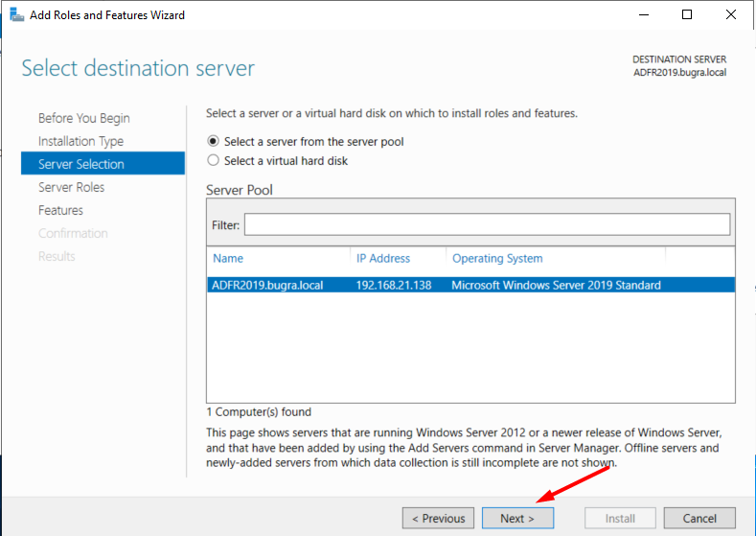The image size is (756, 536).
Task: Close the Add Roles and Features Wizard
Action: 731,15
